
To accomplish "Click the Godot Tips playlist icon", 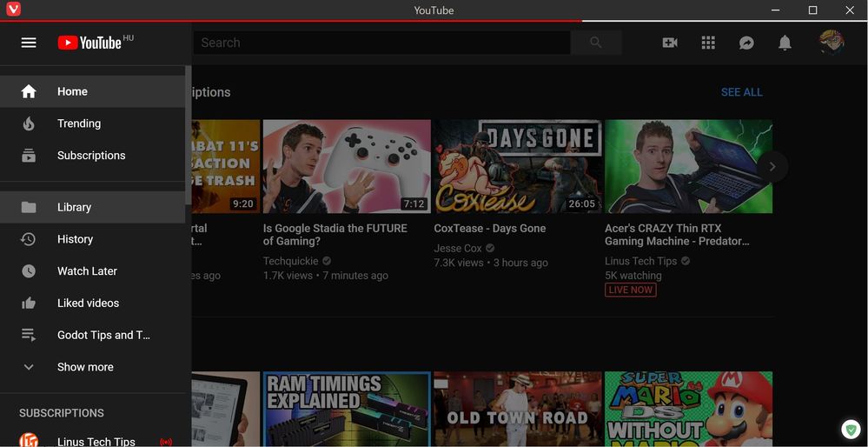I will tap(28, 335).
